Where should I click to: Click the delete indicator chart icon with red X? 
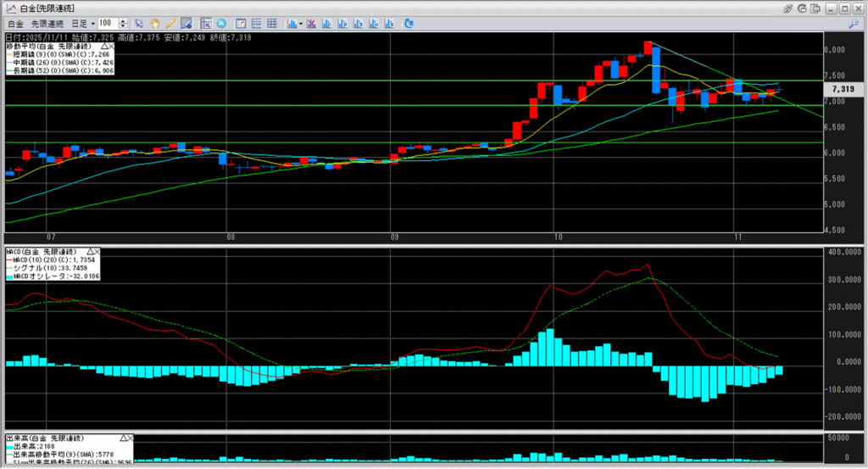click(312, 23)
